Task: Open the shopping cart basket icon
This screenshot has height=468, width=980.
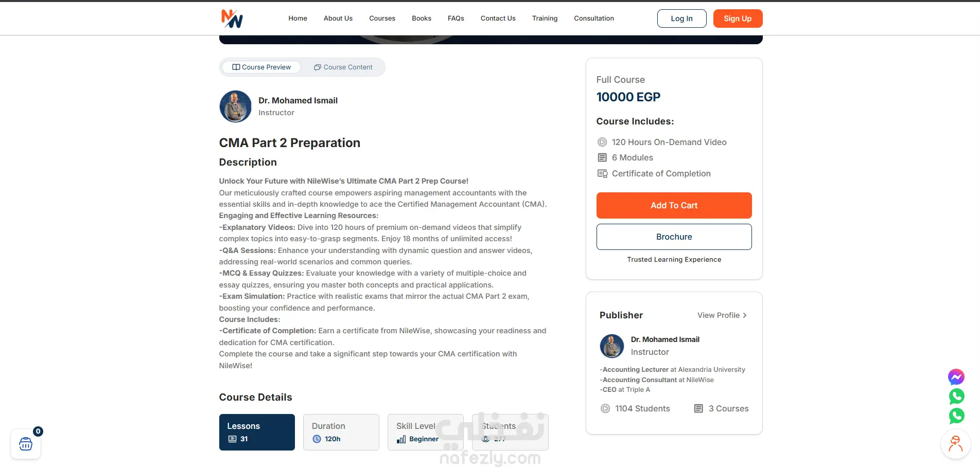Action: (x=26, y=444)
